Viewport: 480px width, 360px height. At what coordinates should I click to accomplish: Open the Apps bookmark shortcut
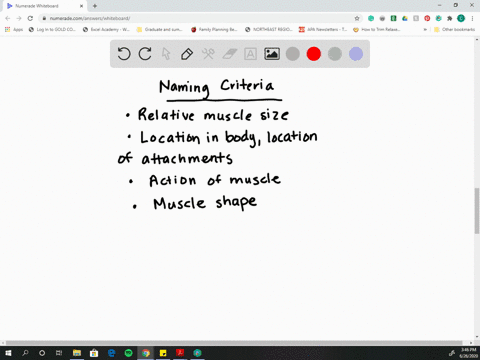[14, 29]
